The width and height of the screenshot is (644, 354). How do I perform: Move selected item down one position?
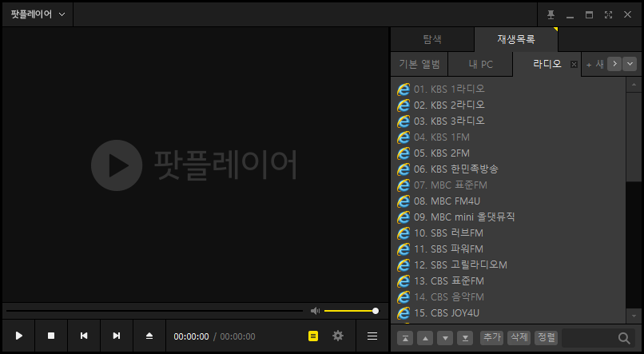coord(445,338)
